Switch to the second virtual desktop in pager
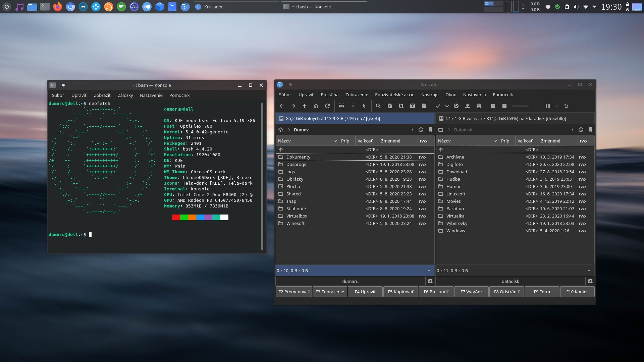This screenshot has height=362, width=644. coord(499,4)
